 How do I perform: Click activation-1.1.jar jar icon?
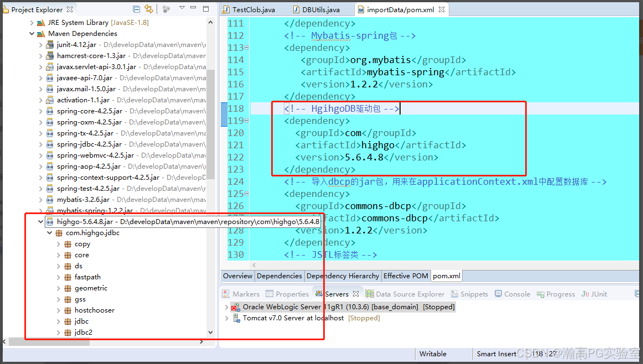click(x=50, y=100)
